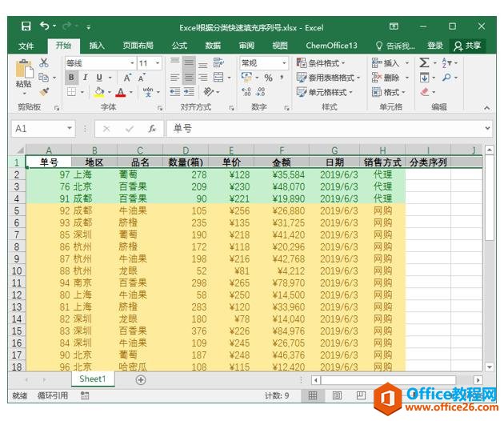Viewport: 504px width, 421px height.
Task: Toggle center text horizontally
Action: pos(189,77)
